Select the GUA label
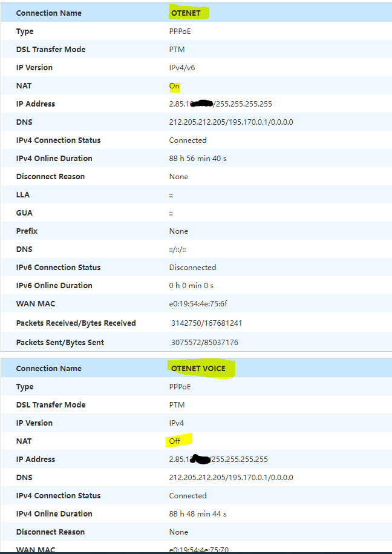 click(x=24, y=213)
